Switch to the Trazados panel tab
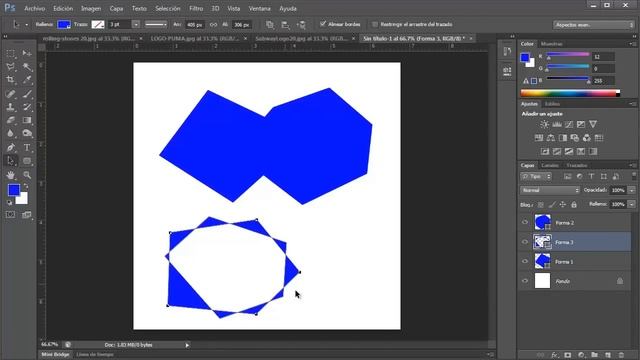Viewport: 640px width, 360px height. (x=577, y=165)
